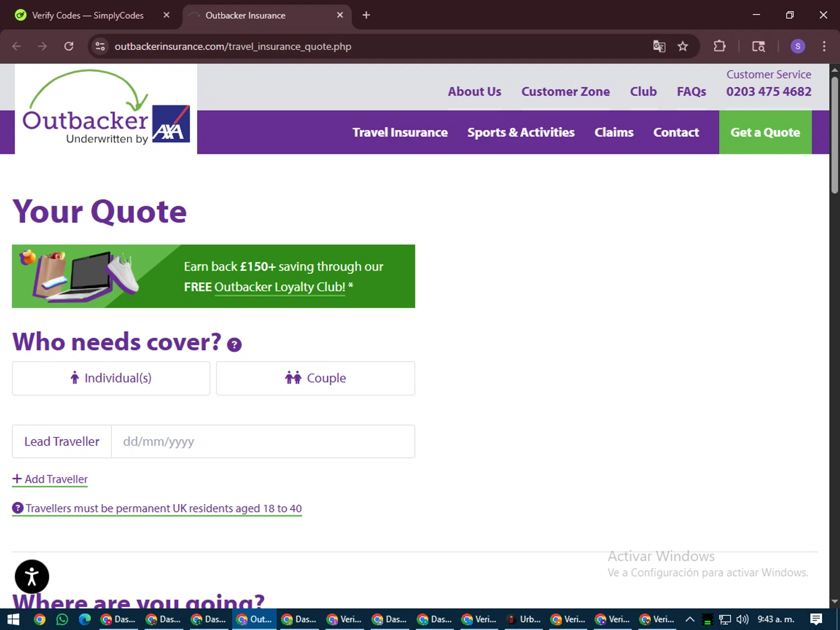The height and width of the screenshot is (630, 840).
Task: Open Travel Insurance navigation item
Action: pos(400,132)
